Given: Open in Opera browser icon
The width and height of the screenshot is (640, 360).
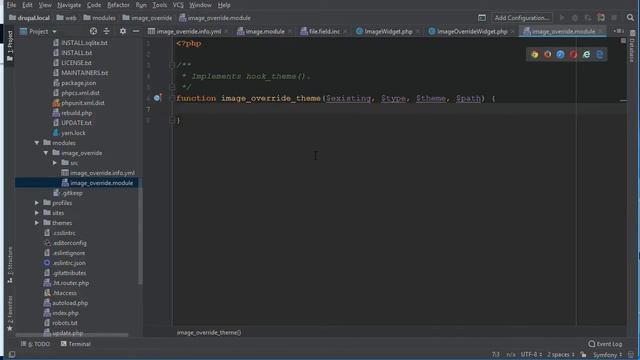Looking at the screenshot, I should [573, 54].
